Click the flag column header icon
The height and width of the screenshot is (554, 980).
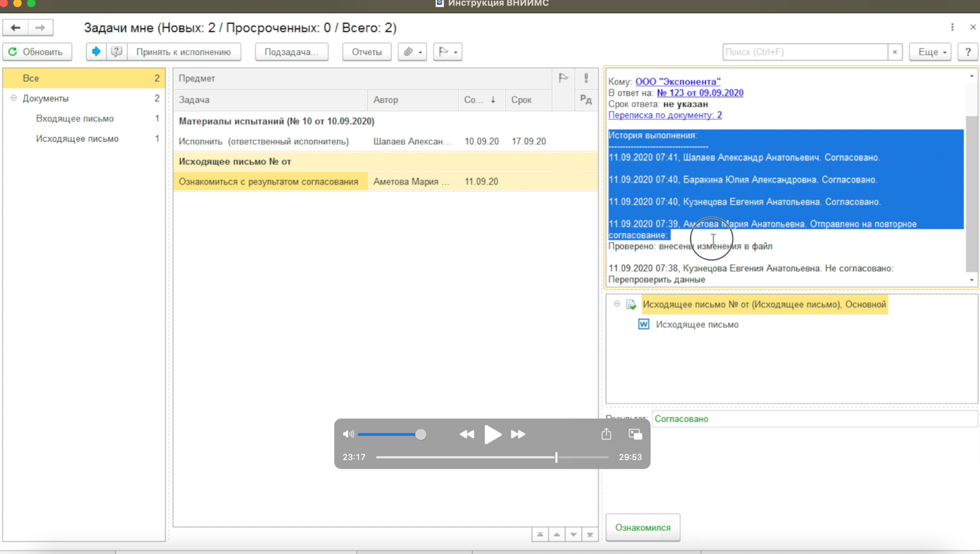point(563,78)
